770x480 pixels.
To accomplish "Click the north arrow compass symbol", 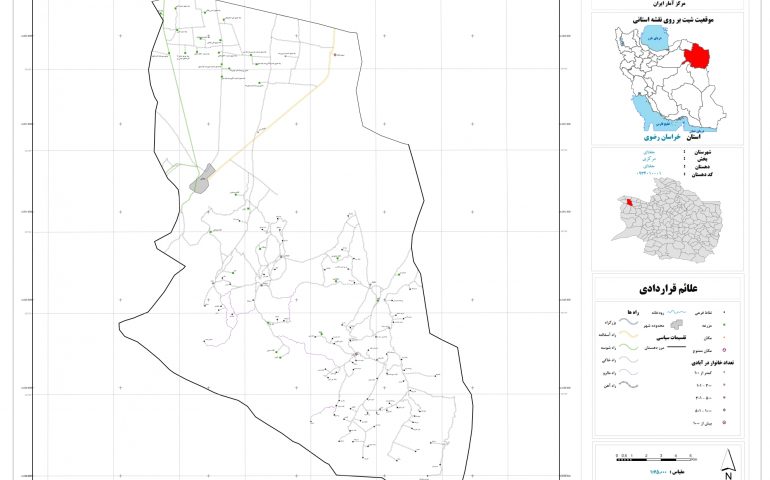I will point(729,459).
